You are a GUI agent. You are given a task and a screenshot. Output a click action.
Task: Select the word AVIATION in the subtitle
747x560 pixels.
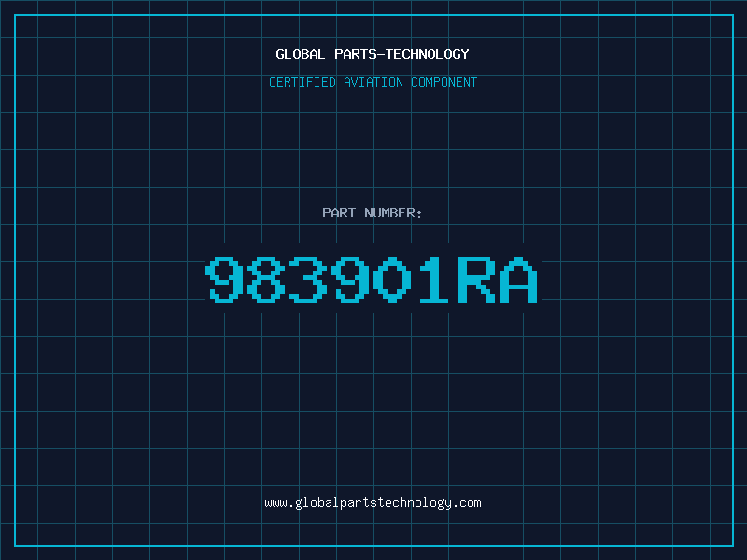coord(373,82)
